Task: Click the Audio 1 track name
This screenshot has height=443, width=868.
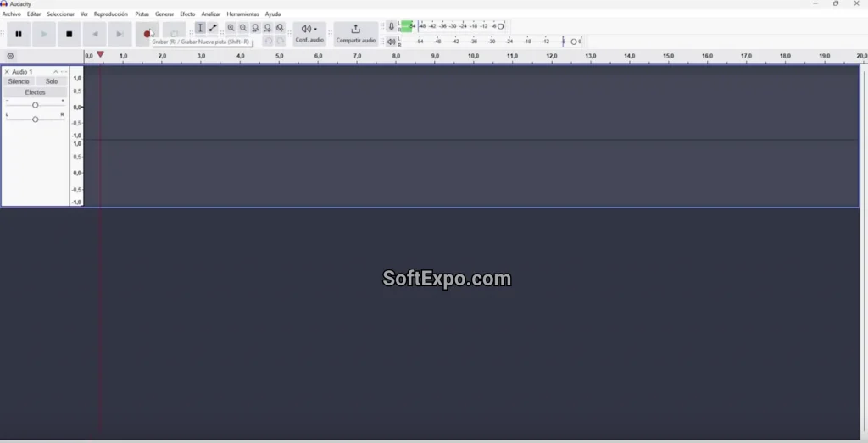Action: click(x=22, y=72)
